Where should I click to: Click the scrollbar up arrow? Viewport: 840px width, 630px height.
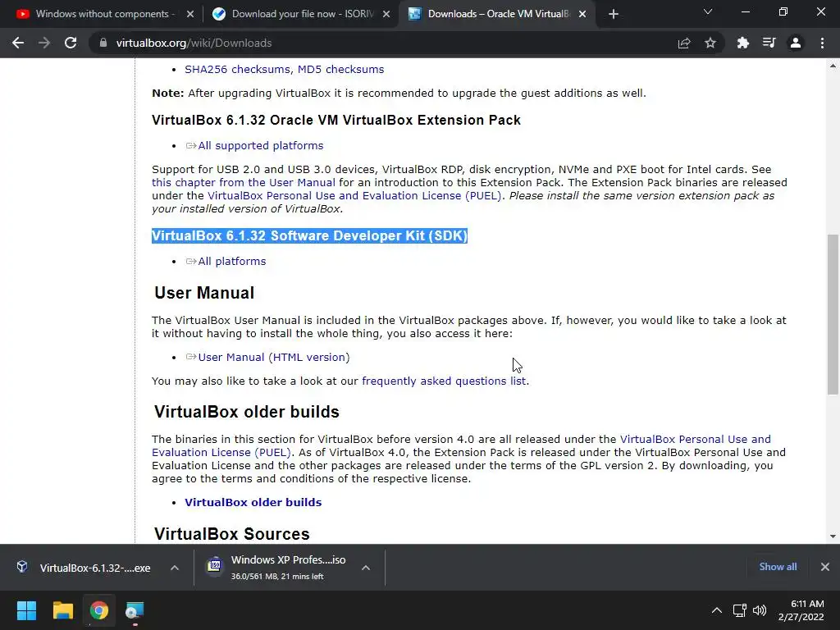[833, 66]
